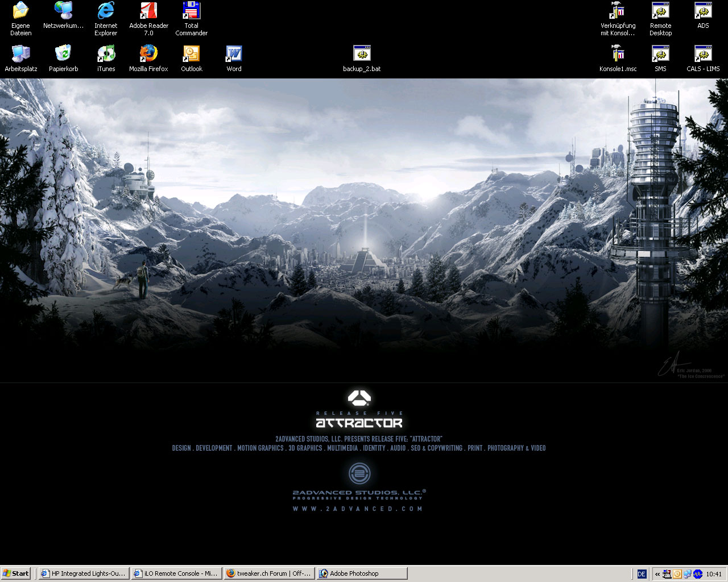Select the Adobe Reader 7.0 icon
Viewport: 728px width, 582px height.
point(148,11)
